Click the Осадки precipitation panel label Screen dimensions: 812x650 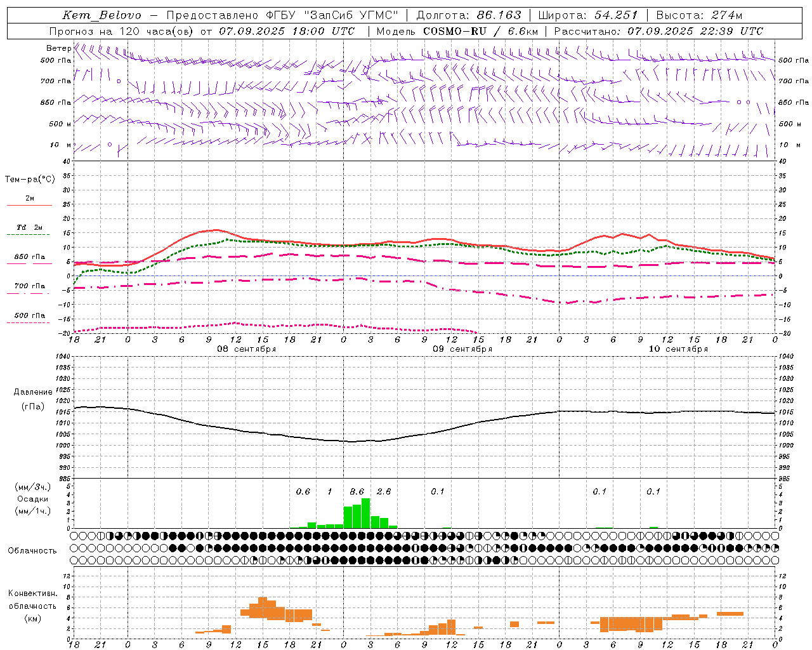pyautogui.click(x=32, y=499)
